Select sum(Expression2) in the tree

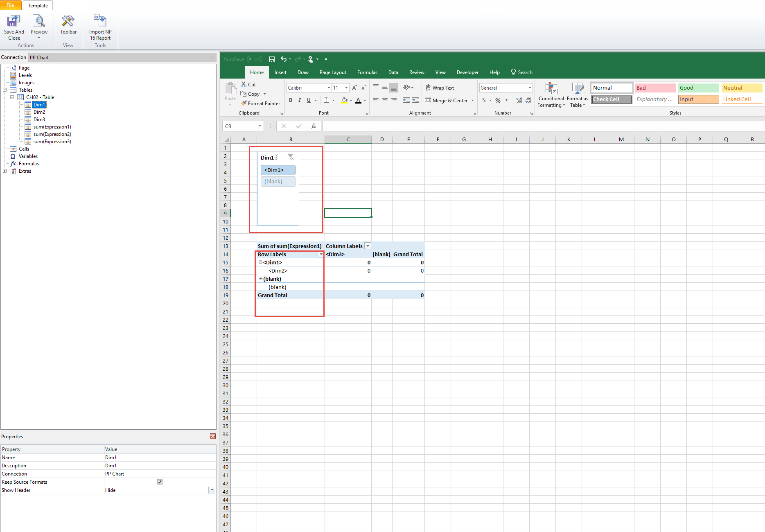pos(52,134)
